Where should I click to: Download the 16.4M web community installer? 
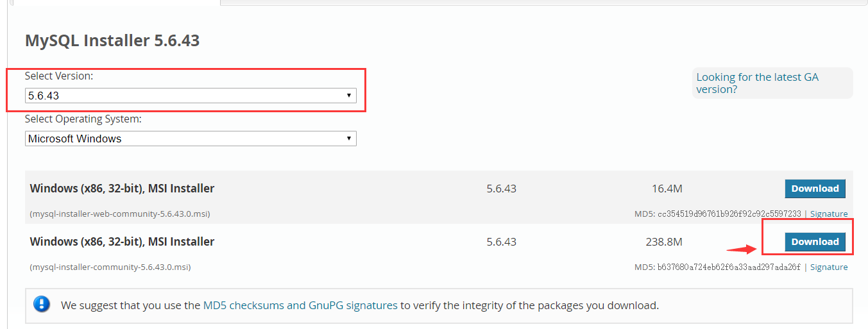[815, 189]
